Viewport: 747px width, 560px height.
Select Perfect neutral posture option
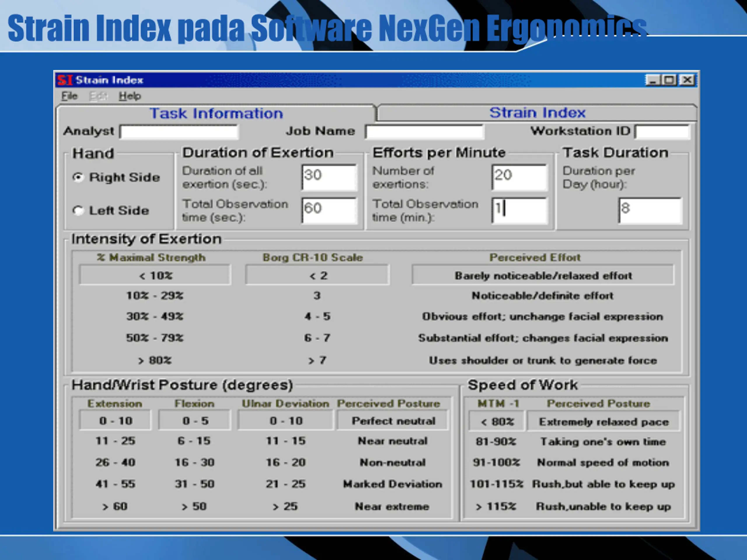[x=393, y=421]
